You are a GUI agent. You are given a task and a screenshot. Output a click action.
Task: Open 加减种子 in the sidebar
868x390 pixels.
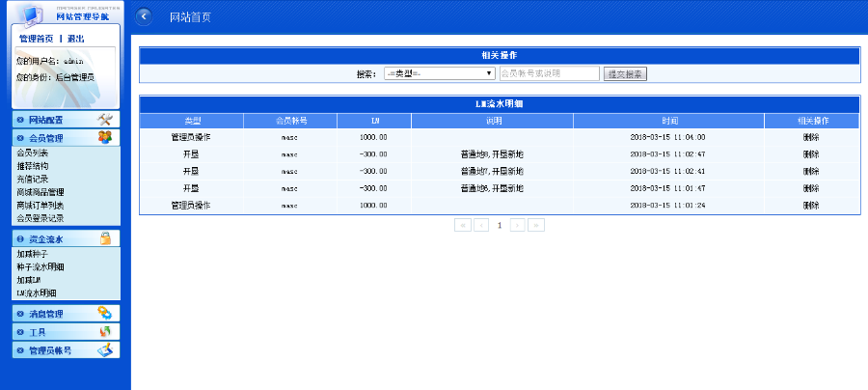tap(32, 254)
